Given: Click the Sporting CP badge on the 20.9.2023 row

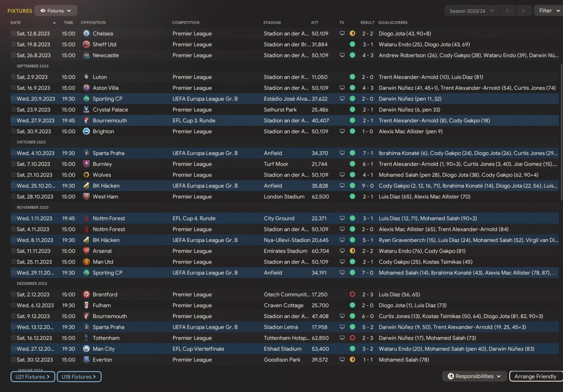Looking at the screenshot, I should click(x=86, y=99).
